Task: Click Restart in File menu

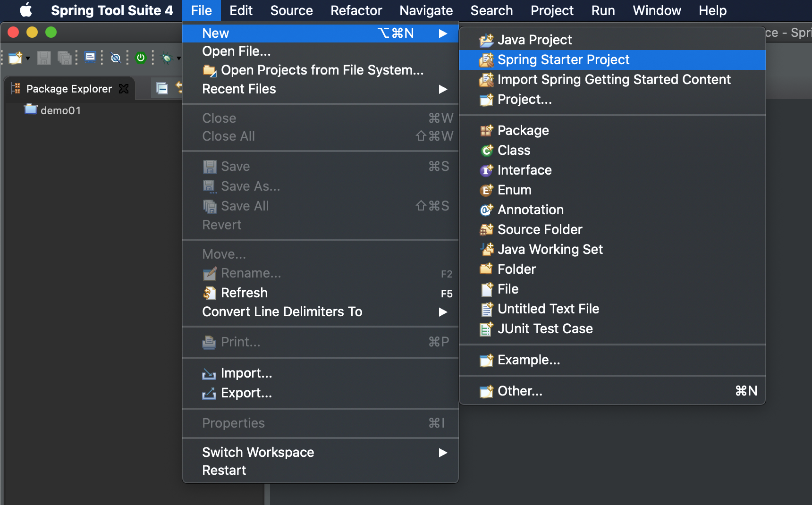Action: [321, 470]
